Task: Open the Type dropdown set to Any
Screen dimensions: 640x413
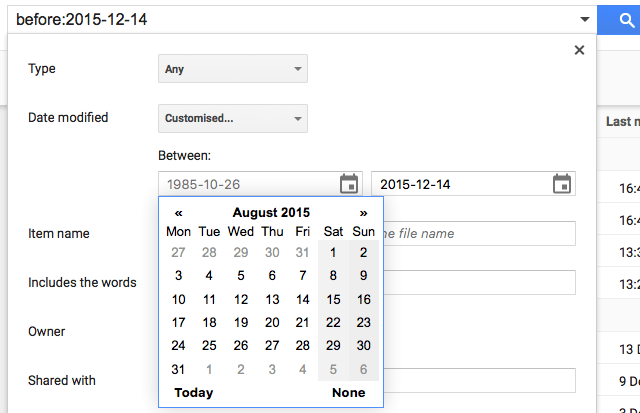Action: (233, 69)
